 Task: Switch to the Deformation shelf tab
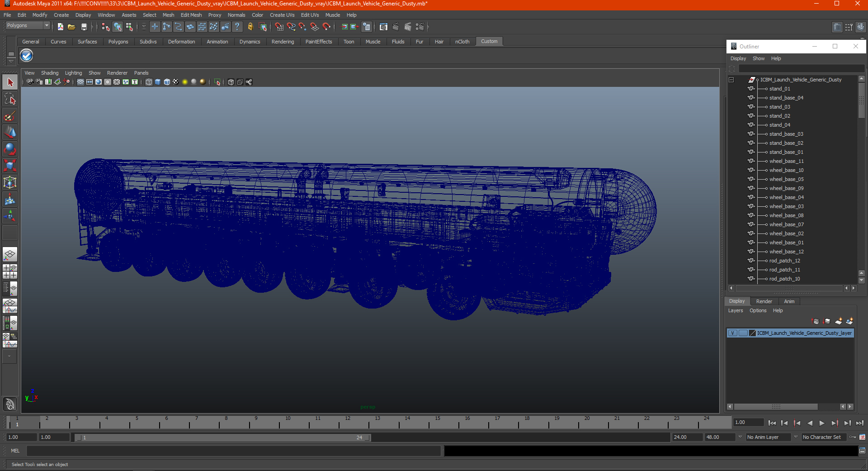click(x=181, y=42)
